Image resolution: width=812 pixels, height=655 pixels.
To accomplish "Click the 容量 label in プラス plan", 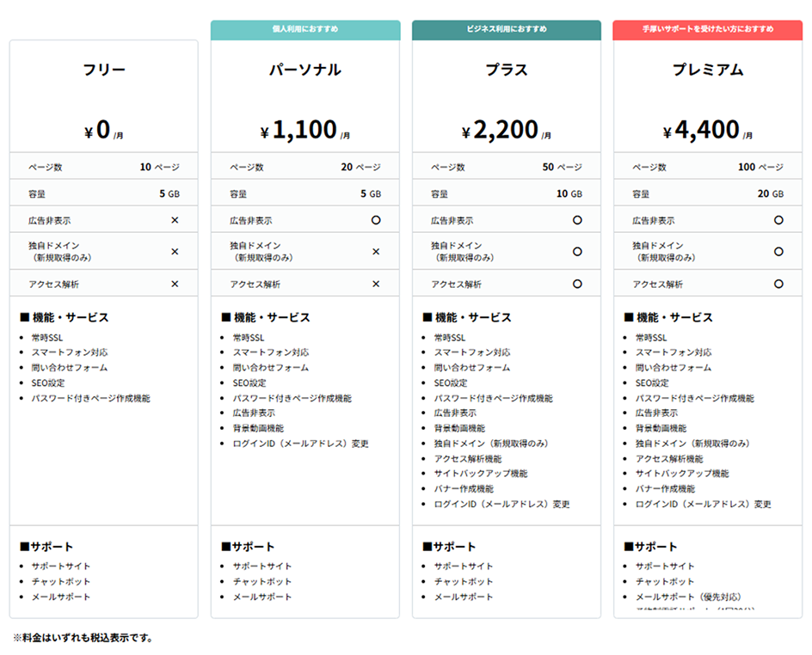I will click(440, 194).
